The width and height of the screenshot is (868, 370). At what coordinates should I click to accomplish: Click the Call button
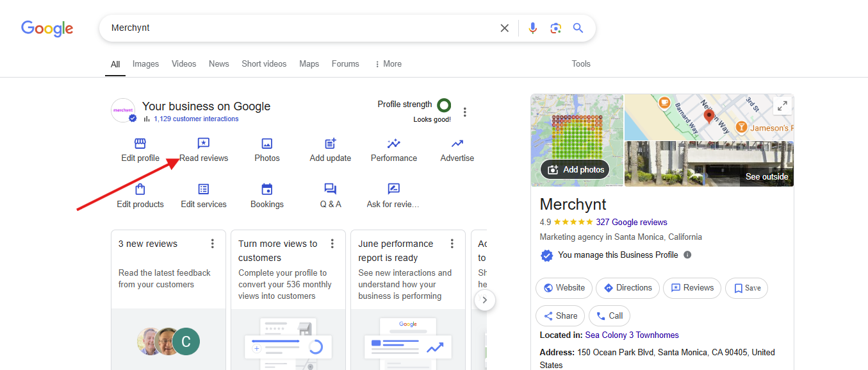[609, 315]
